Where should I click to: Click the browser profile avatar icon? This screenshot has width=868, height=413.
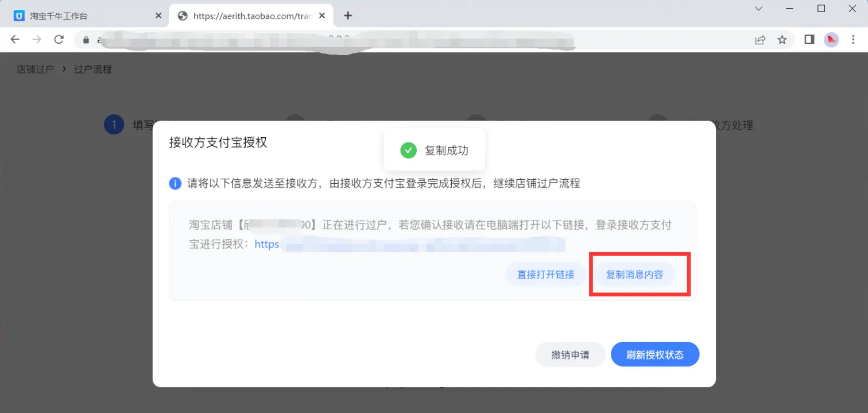831,40
